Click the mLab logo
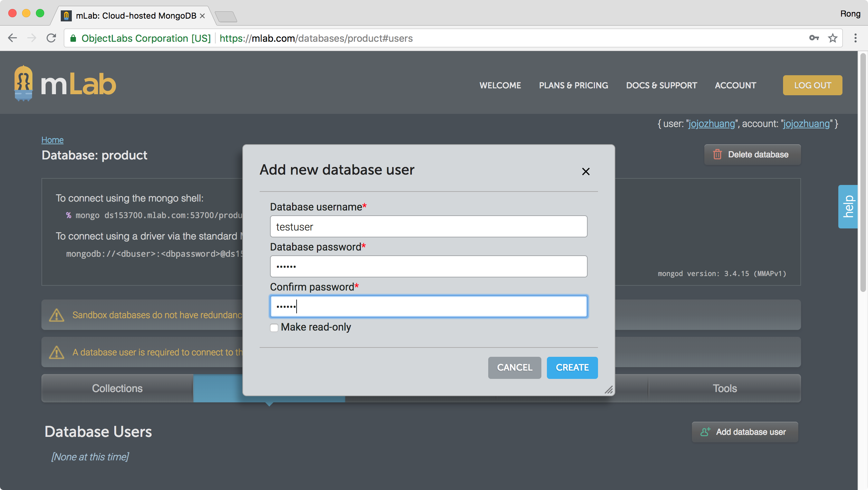The width and height of the screenshot is (868, 490). [65, 83]
